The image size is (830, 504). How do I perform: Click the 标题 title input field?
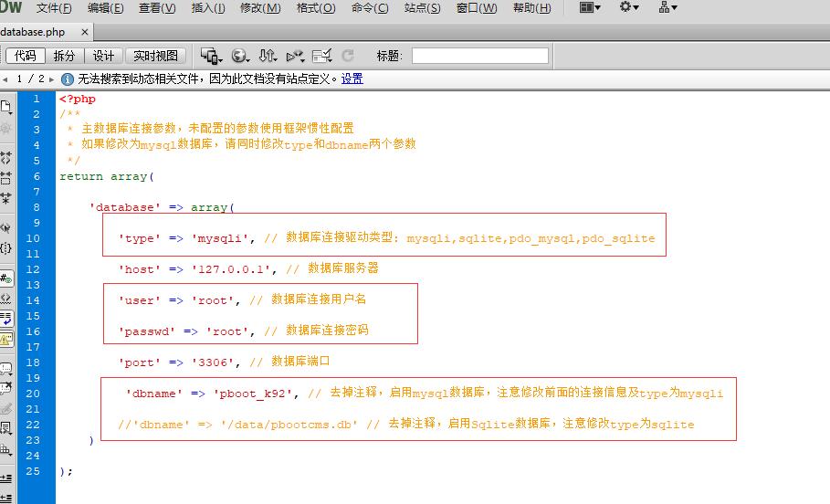pos(479,56)
